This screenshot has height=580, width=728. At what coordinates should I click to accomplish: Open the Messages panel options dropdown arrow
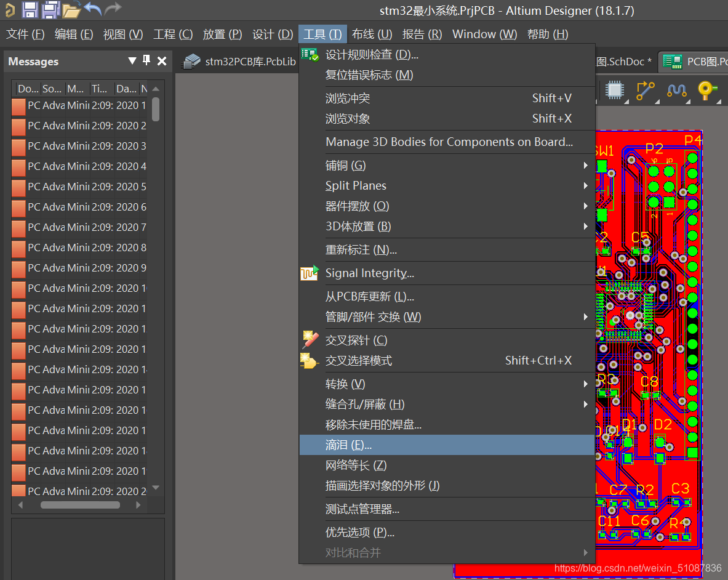click(x=132, y=60)
